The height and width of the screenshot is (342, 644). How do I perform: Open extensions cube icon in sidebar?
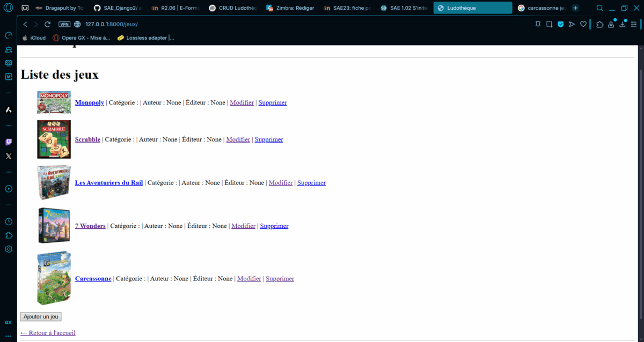click(x=9, y=235)
